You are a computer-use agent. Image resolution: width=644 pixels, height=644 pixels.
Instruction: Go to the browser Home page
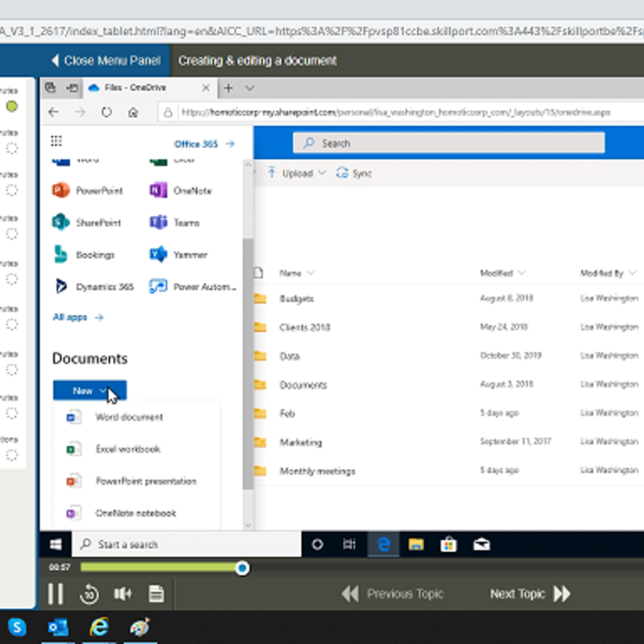pyautogui.click(x=133, y=112)
